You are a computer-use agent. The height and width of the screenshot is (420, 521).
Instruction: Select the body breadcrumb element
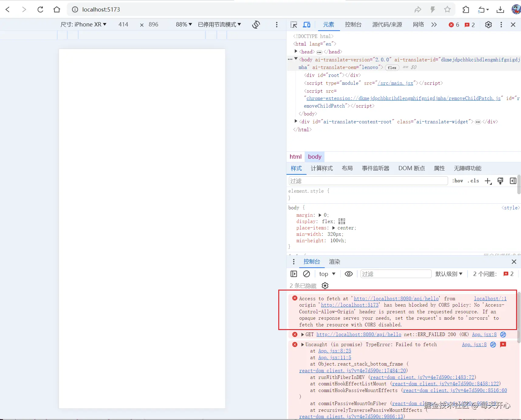[x=314, y=157]
